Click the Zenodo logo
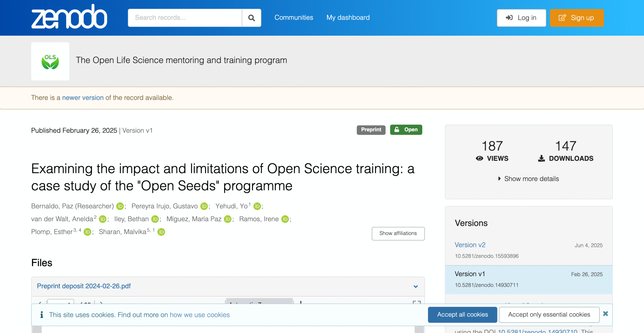The width and height of the screenshot is (644, 333). 69,17
